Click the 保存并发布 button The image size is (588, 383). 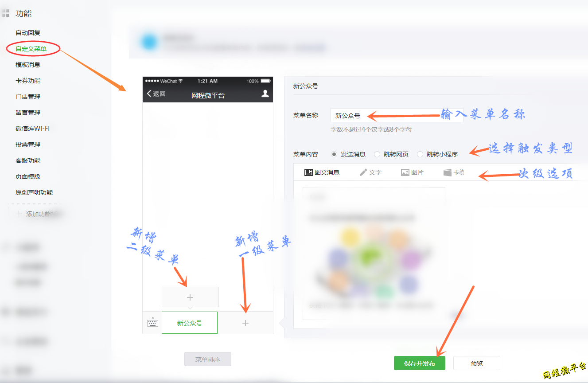[x=419, y=363]
